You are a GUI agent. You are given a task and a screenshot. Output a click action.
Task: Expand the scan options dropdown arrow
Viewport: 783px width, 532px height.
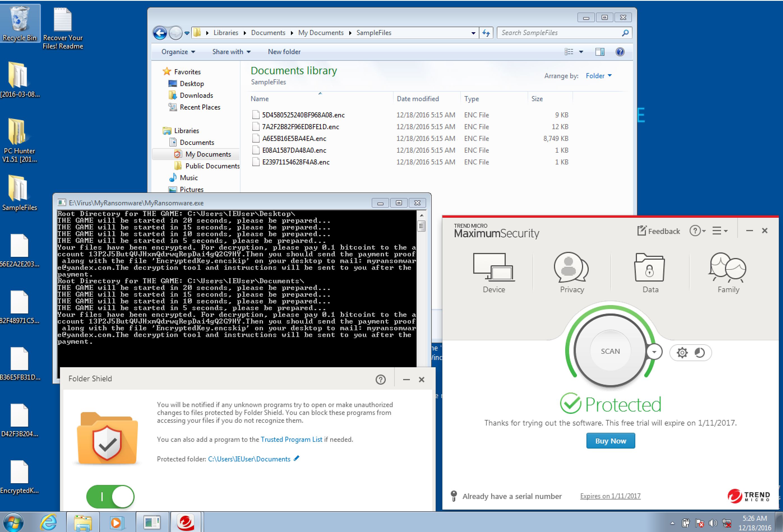(654, 352)
